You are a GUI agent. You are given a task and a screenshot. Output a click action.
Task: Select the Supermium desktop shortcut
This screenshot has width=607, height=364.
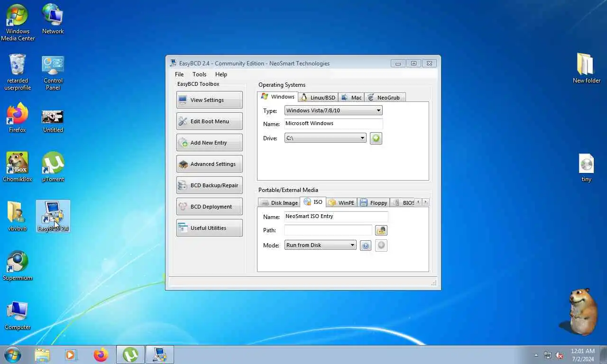pos(18,266)
